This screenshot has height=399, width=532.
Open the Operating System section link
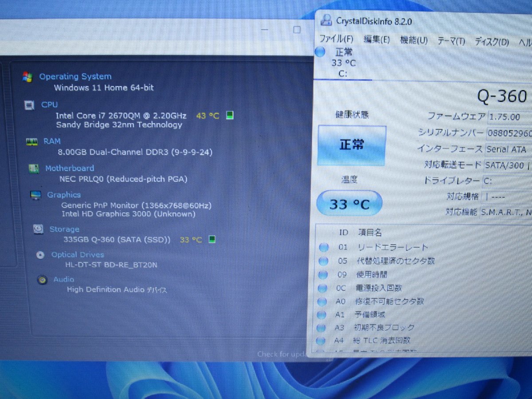75,76
